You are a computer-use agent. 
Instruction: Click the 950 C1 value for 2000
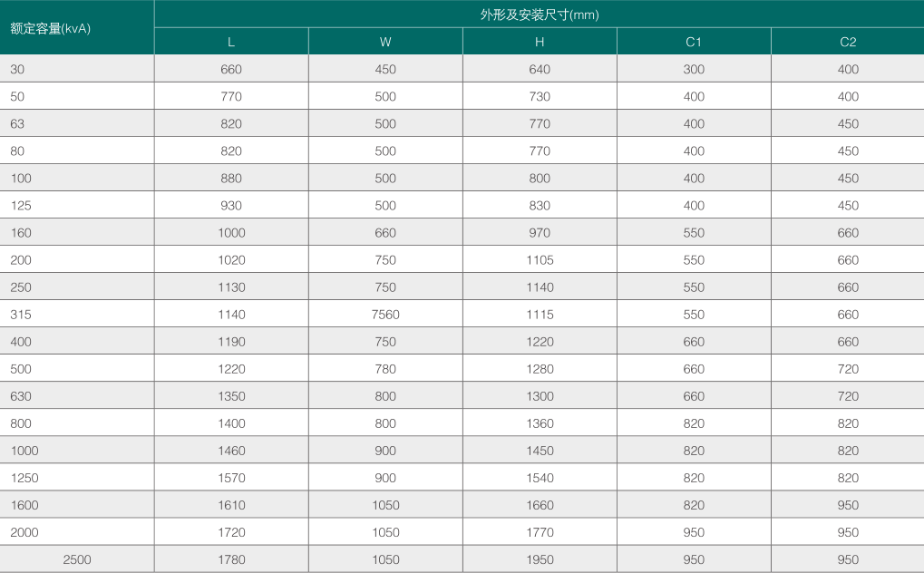coord(694,532)
